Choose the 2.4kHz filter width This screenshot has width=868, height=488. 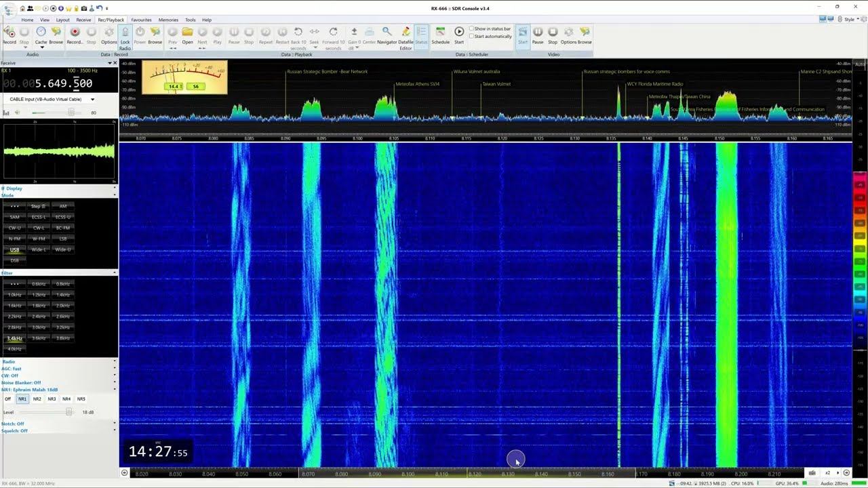point(39,317)
